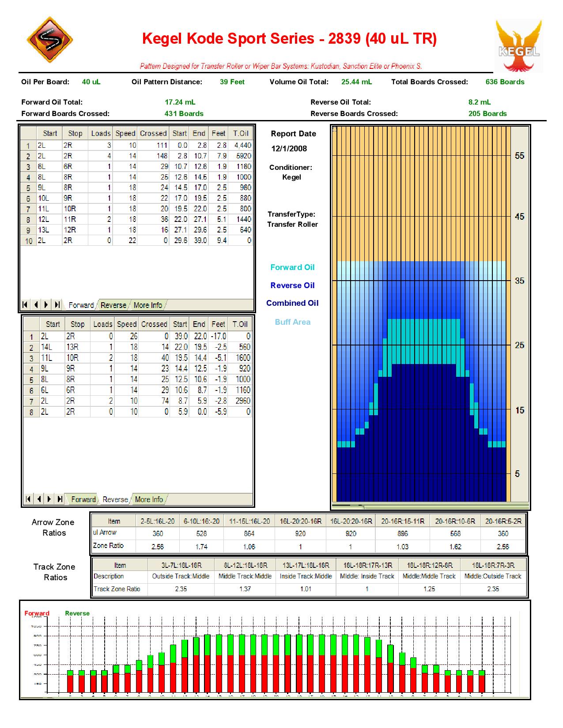The height and width of the screenshot is (728, 563).
Task: Click the Forward Oil Total value 17.24 mL
Action: point(180,102)
